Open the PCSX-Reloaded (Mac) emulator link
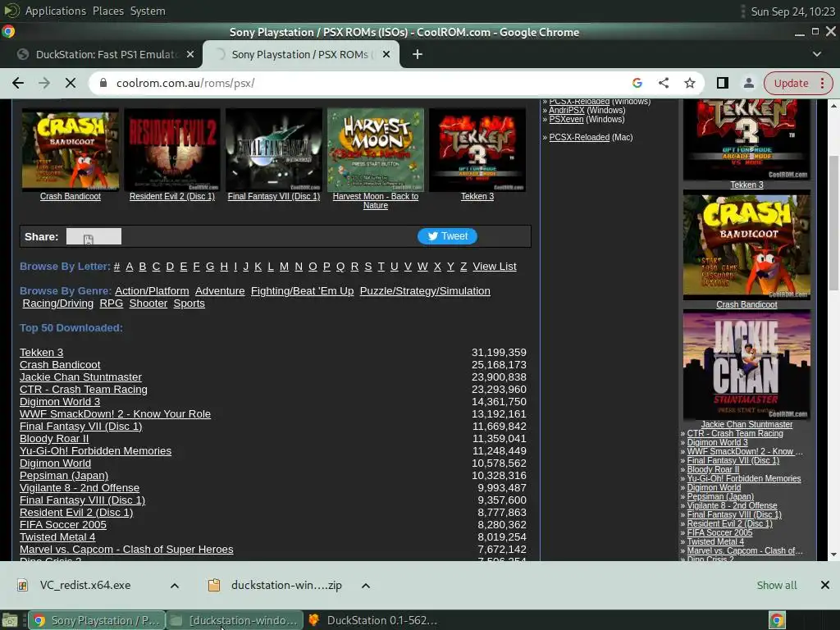The image size is (840, 630). pos(579,137)
